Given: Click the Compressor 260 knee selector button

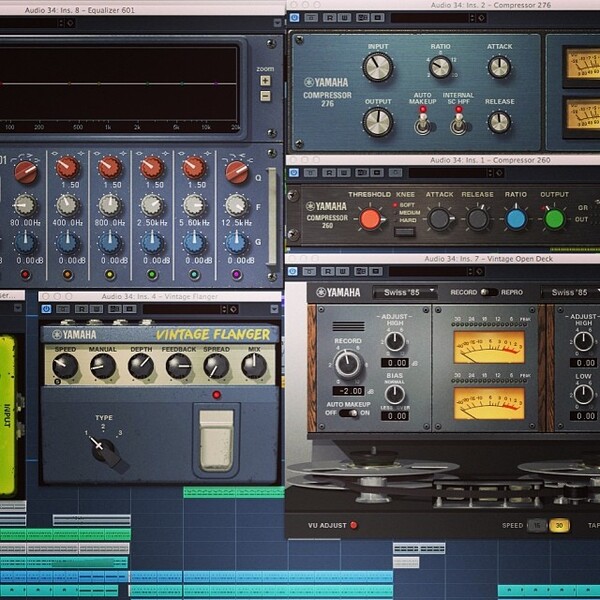Looking at the screenshot, I should point(404,232).
